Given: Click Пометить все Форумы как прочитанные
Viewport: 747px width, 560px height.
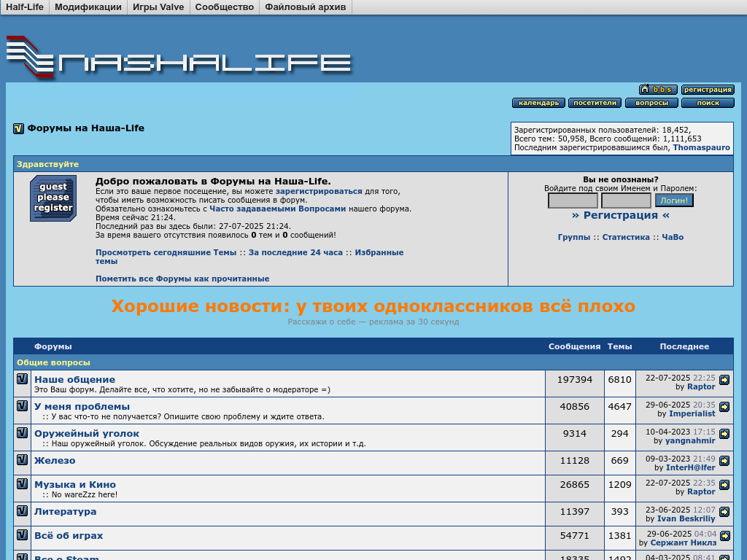Looking at the screenshot, I should tap(182, 279).
